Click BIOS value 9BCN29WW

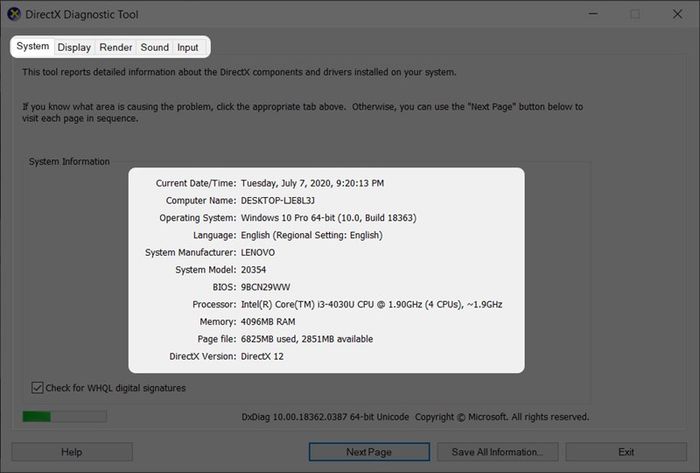(265, 287)
